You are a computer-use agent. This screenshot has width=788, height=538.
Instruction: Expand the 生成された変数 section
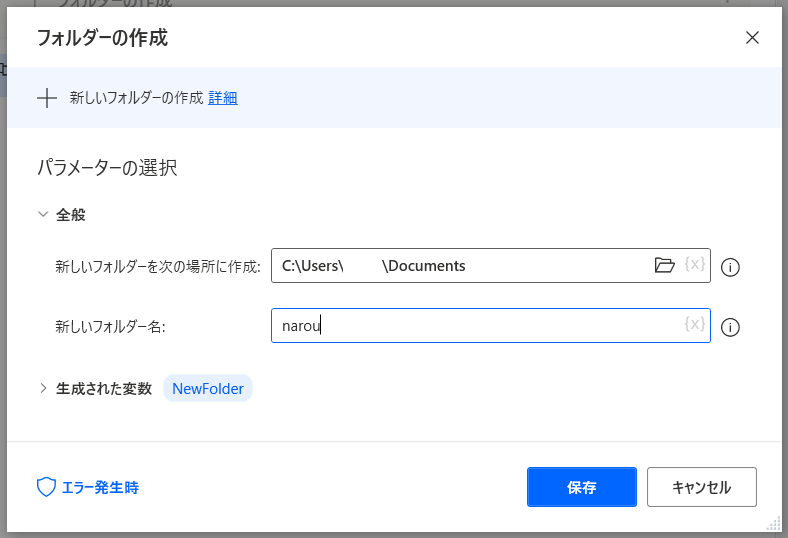coord(43,388)
